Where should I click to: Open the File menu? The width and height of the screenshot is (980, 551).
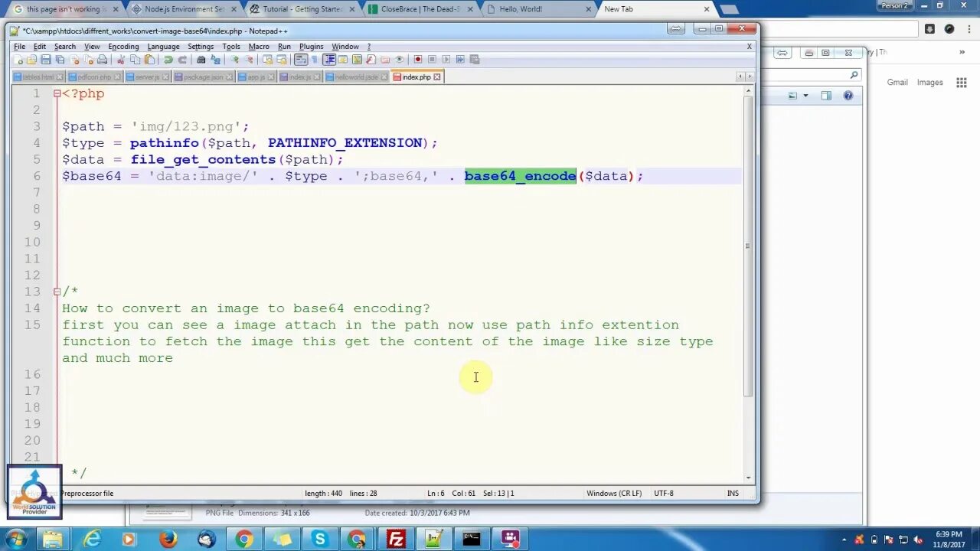[19, 47]
